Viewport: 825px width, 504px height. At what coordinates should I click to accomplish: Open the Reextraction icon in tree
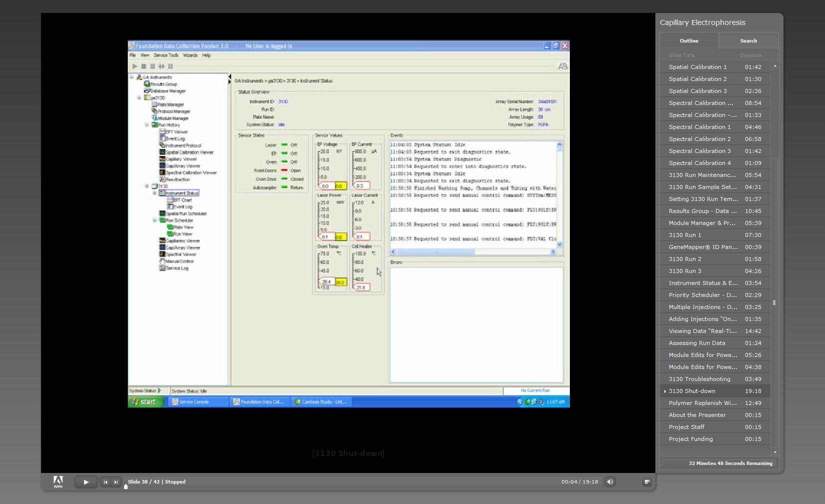pyautogui.click(x=162, y=179)
